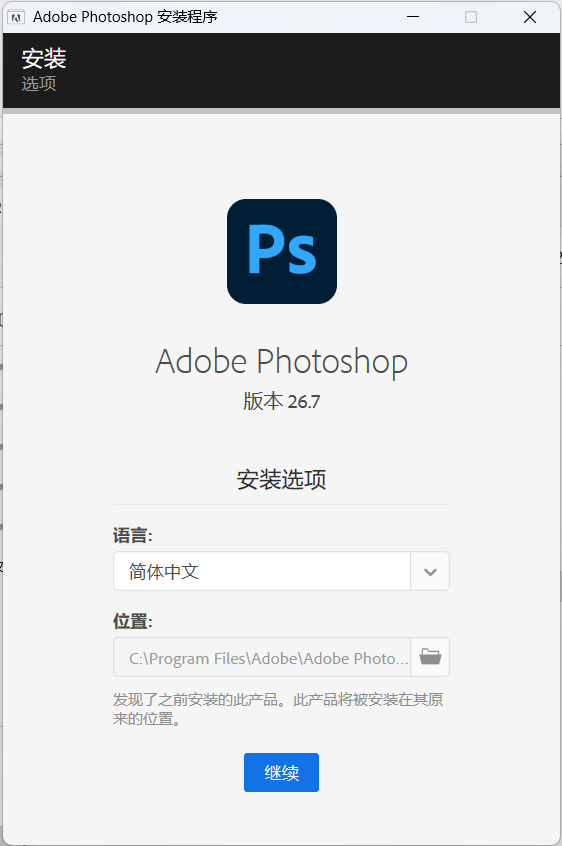This screenshot has width=562, height=846.
Task: Click the Adobe installer icon in title bar
Action: 16,17
